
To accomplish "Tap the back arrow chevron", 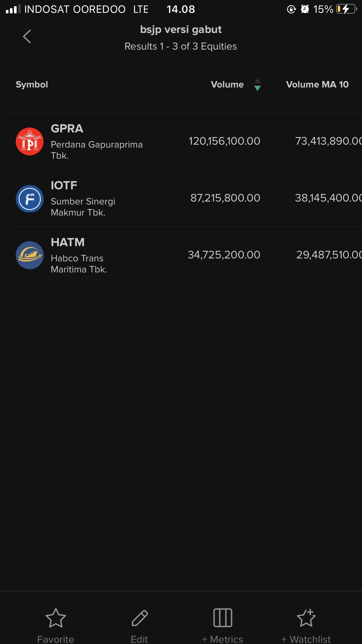I will tap(27, 36).
